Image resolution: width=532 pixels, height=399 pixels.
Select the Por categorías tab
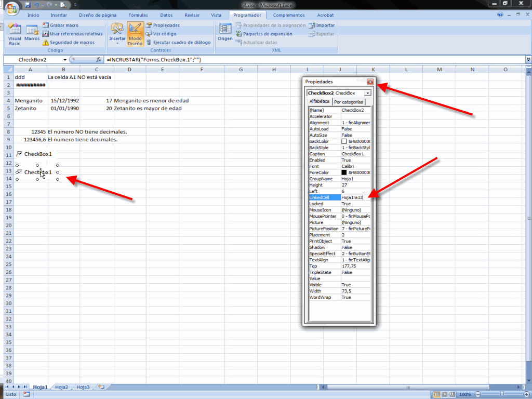point(348,102)
